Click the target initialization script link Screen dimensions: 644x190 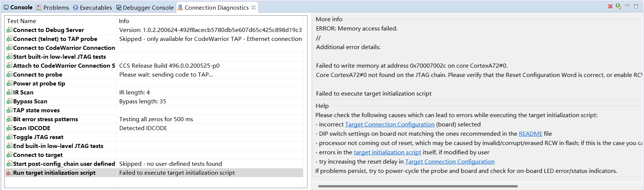click(387, 152)
